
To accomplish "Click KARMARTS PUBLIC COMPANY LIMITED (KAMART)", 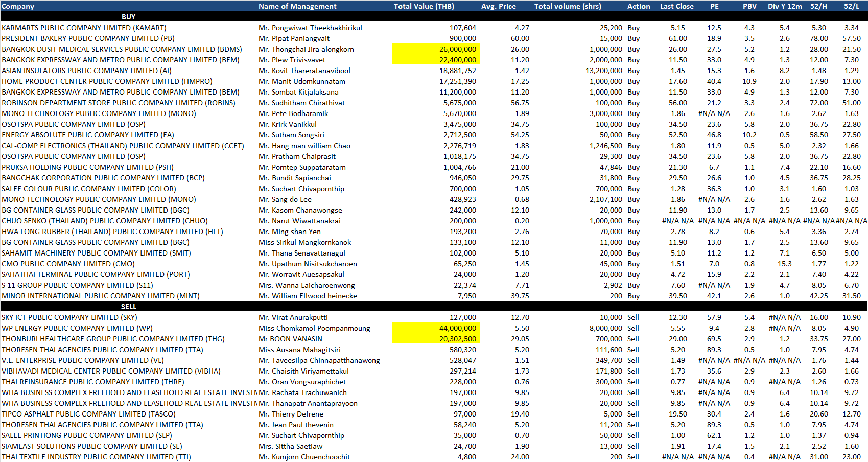I will tap(84, 28).
